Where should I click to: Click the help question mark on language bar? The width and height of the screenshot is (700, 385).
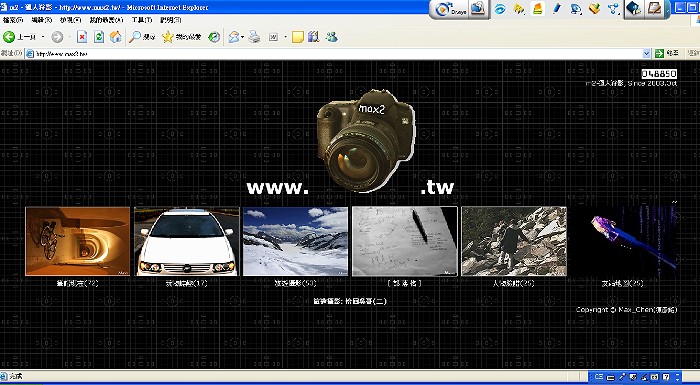click(x=666, y=377)
